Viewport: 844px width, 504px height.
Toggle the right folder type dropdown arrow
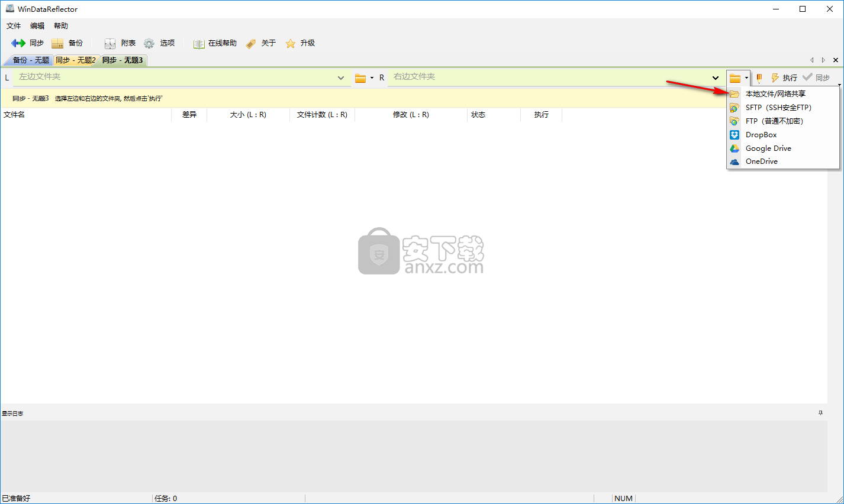pyautogui.click(x=746, y=78)
